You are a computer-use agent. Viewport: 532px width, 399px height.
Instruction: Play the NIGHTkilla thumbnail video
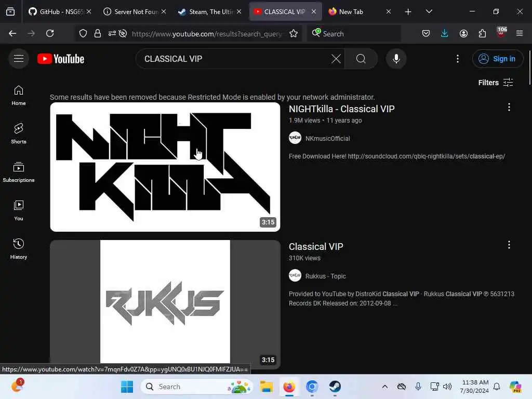pyautogui.click(x=165, y=167)
